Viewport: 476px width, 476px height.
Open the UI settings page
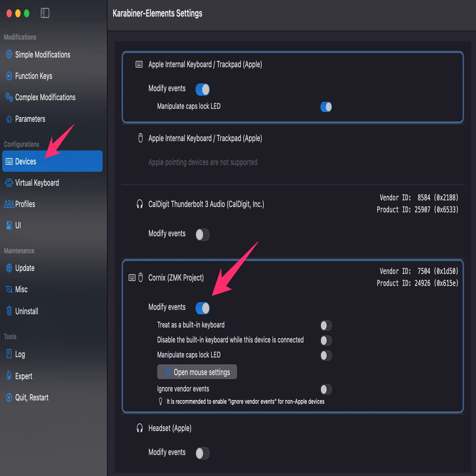pos(52,225)
